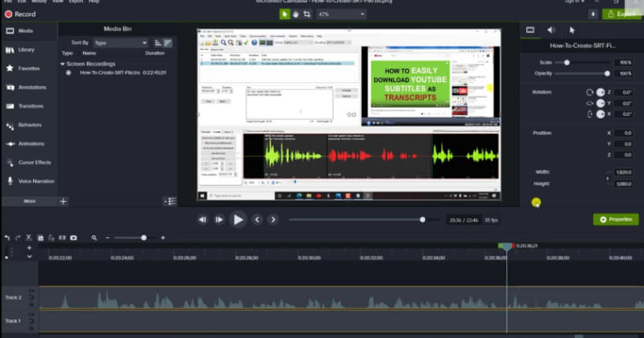Click the Rotation Y dial
The height and width of the screenshot is (338, 644).
click(601, 103)
